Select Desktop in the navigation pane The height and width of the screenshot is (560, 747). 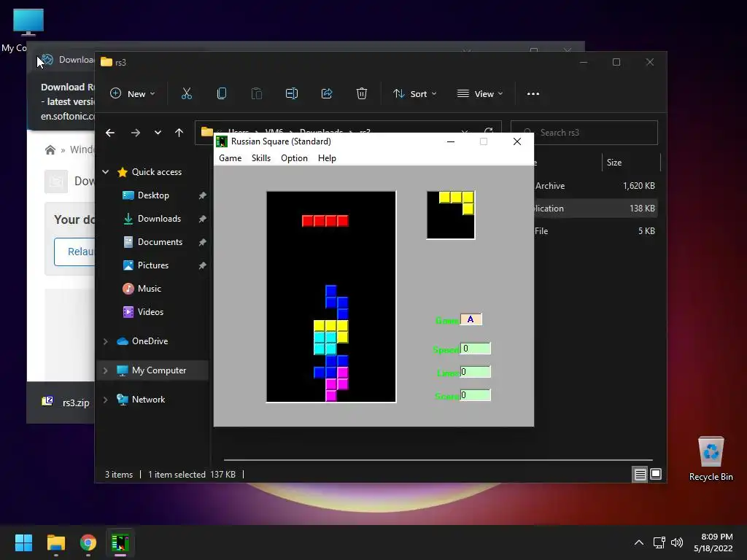(153, 195)
